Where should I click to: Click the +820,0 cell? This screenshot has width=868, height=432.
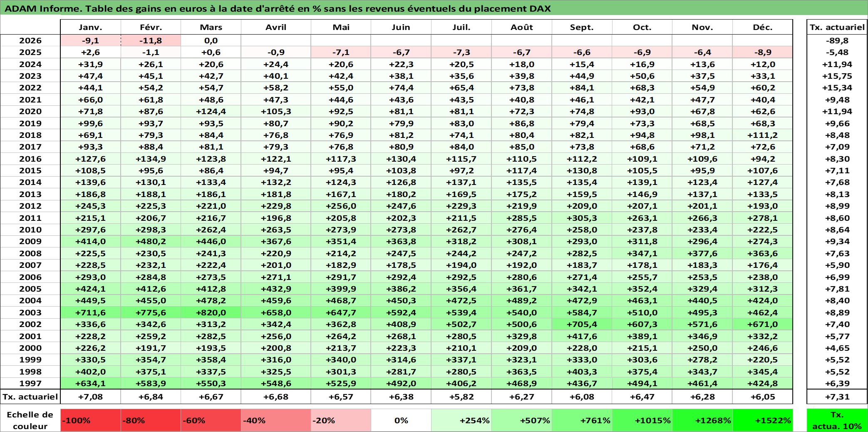[x=211, y=312]
